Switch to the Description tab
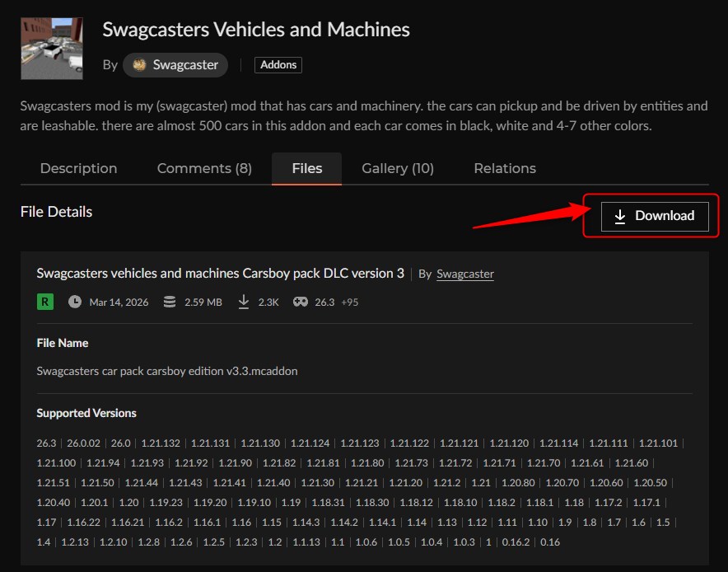728x572 pixels. (x=78, y=168)
